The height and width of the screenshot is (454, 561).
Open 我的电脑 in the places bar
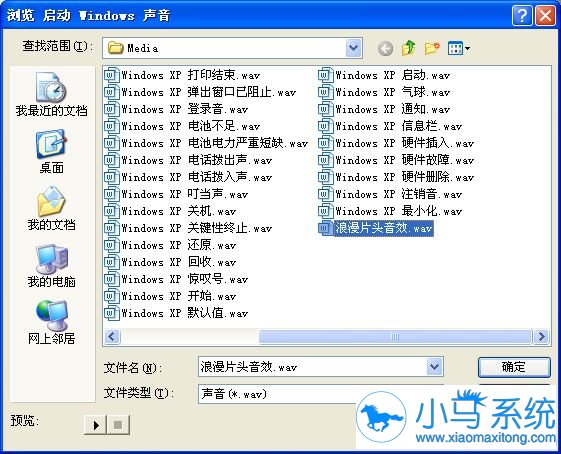[52, 266]
